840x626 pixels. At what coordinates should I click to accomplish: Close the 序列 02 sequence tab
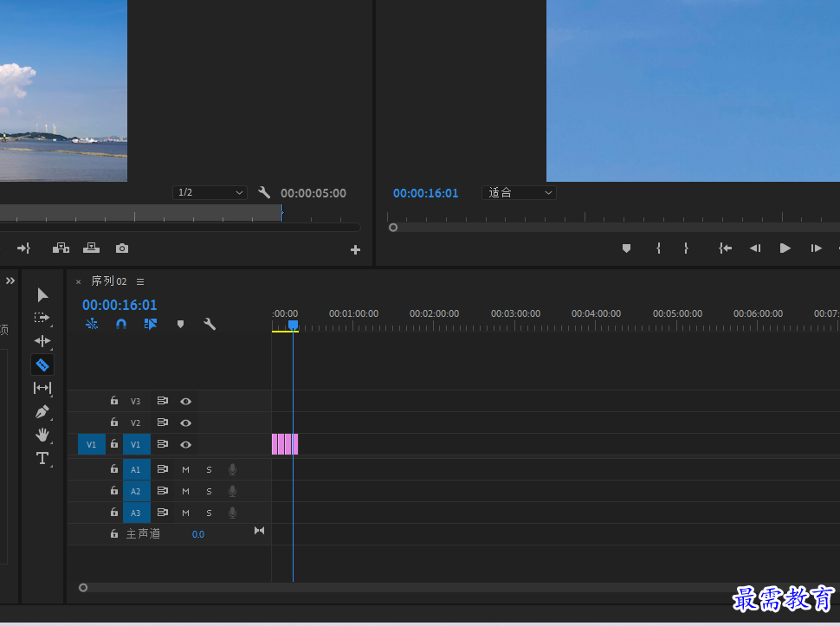click(78, 281)
